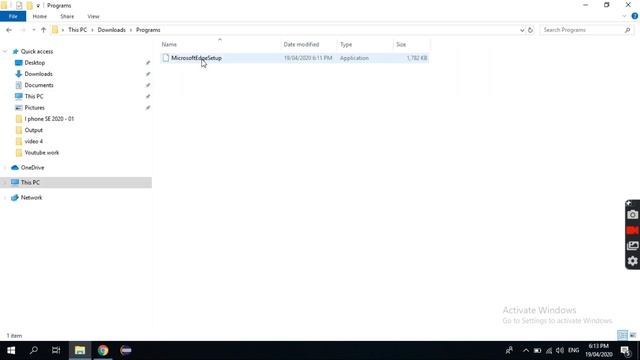Click the pin icon beside Downloads
This screenshot has width=640, height=360.
(148, 74)
